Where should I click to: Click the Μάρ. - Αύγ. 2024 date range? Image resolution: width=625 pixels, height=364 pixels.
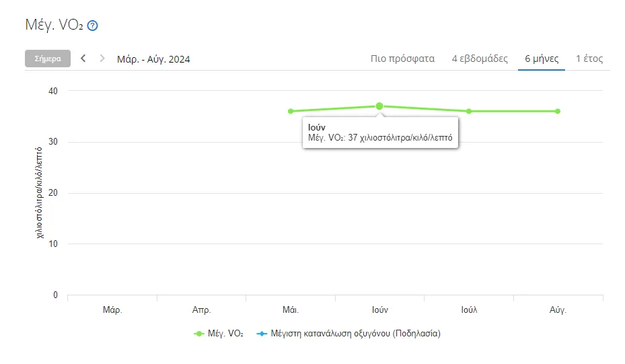[x=153, y=59]
